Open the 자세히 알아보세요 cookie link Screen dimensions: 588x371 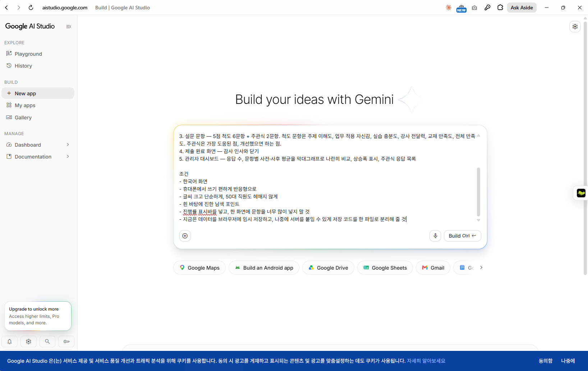(426, 361)
